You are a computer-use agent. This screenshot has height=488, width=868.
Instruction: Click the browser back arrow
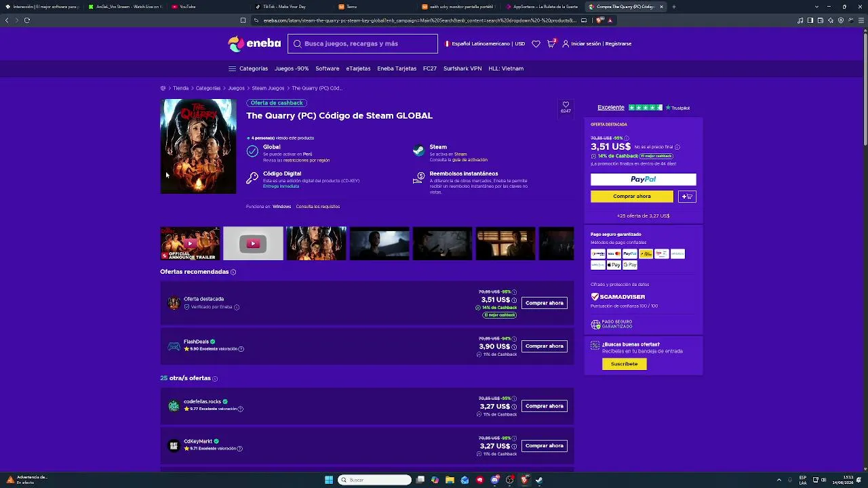(7, 20)
